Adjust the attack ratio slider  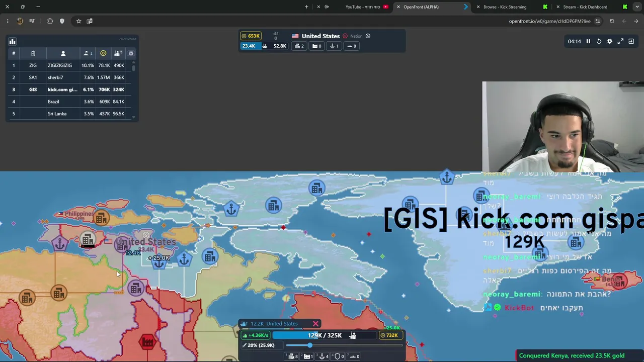click(x=344, y=345)
